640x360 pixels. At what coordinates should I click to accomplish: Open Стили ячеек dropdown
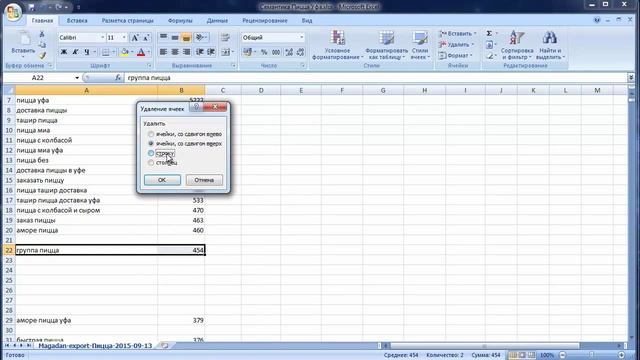420,45
